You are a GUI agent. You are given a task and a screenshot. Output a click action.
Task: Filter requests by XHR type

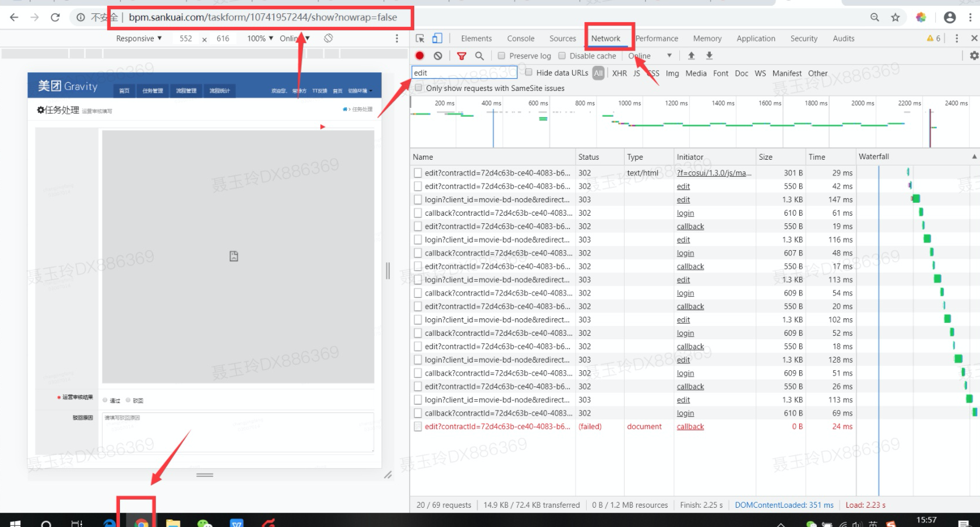coord(619,73)
